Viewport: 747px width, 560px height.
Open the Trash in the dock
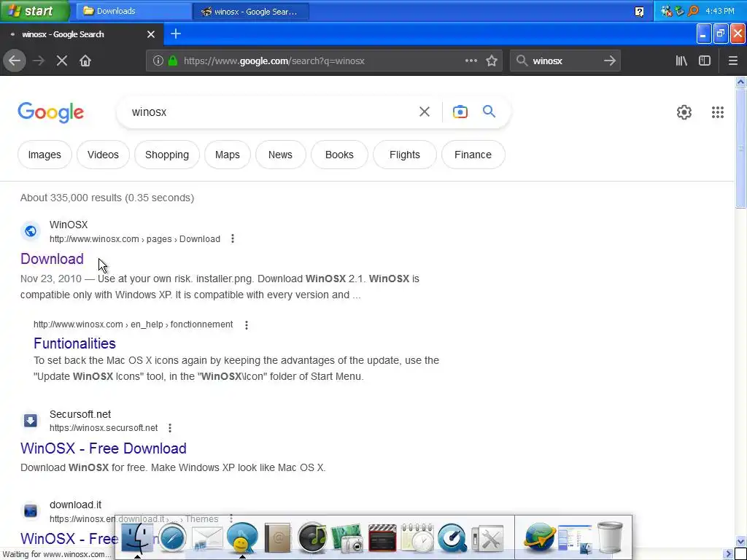click(x=610, y=538)
